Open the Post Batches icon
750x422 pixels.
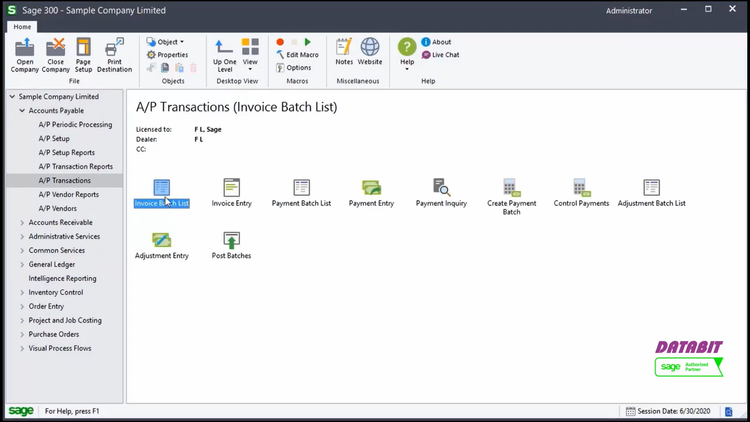pyautogui.click(x=232, y=240)
